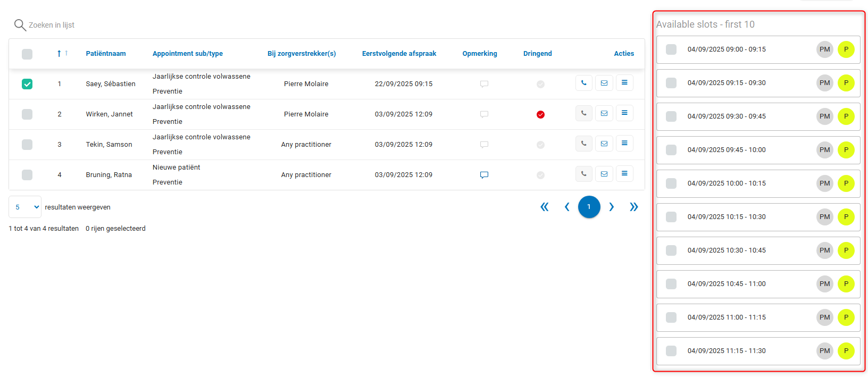Image resolution: width=868 pixels, height=377 pixels.
Task: Select slot 04/09/2025 10:30 - 10:45 checkbox
Action: 671,250
